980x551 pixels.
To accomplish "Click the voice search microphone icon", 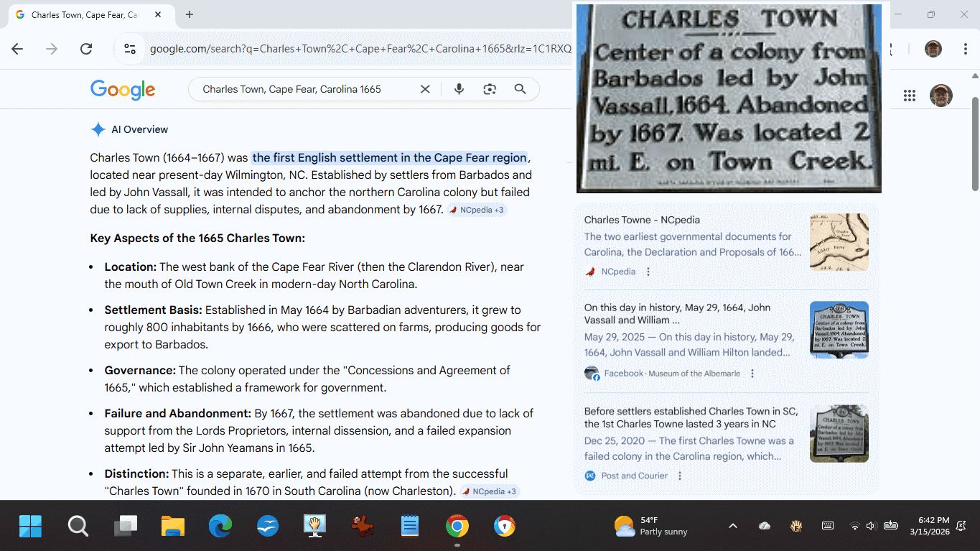I will (459, 89).
